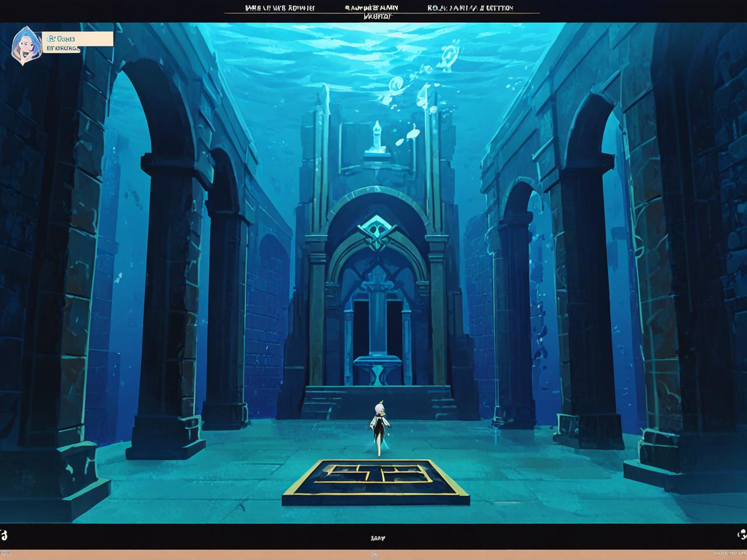747x560 pixels.
Task: Click the diamond emblem above the central archway
Action: (x=376, y=233)
